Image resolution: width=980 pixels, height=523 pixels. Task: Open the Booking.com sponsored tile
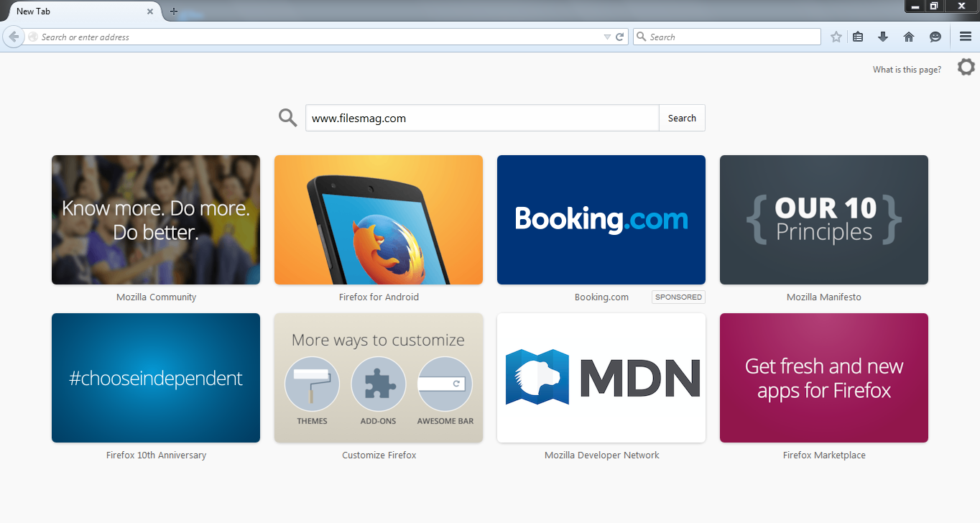coord(601,220)
